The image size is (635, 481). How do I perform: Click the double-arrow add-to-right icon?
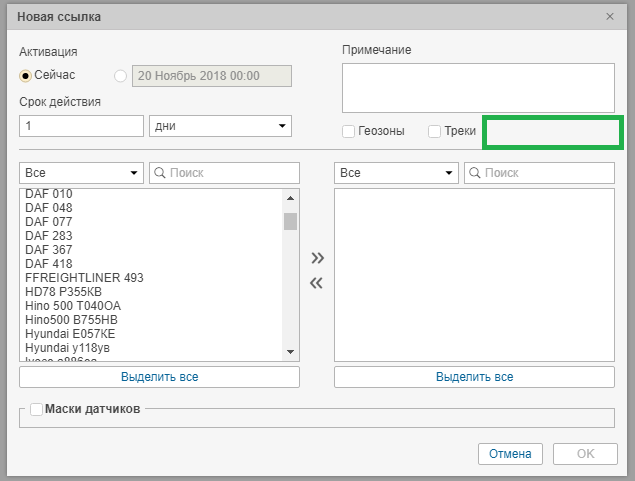[317, 258]
